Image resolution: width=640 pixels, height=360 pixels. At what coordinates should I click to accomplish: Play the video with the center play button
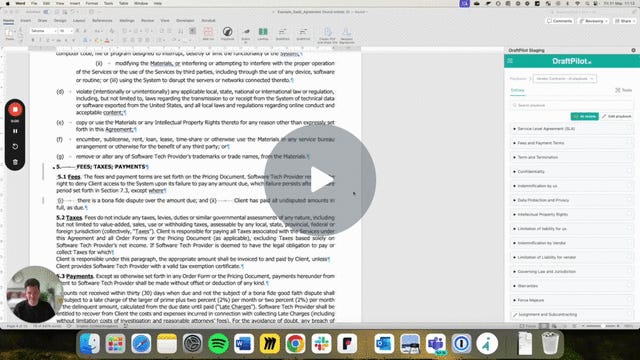320,180
